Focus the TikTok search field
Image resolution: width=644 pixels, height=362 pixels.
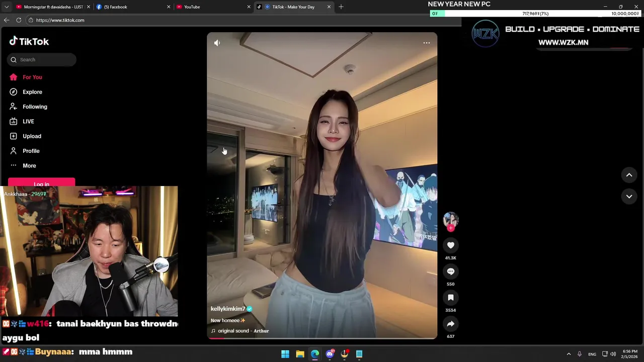tap(42, 59)
